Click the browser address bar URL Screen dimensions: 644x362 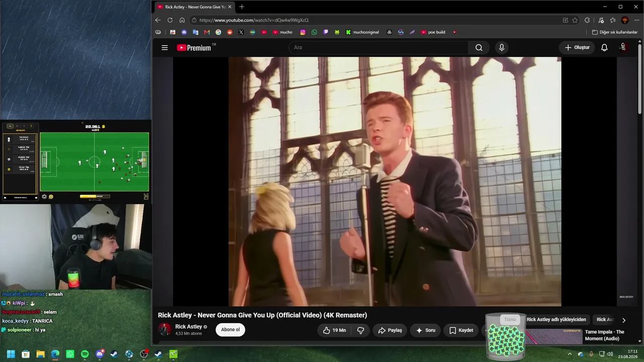pyautogui.click(x=254, y=20)
